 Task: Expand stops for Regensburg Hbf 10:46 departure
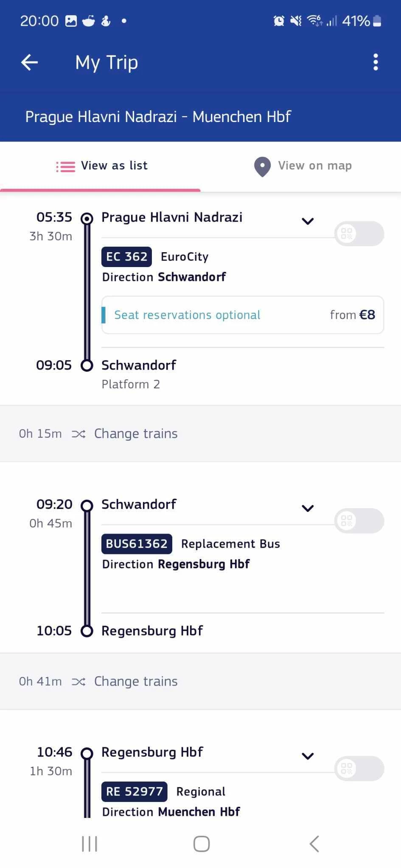point(308,756)
